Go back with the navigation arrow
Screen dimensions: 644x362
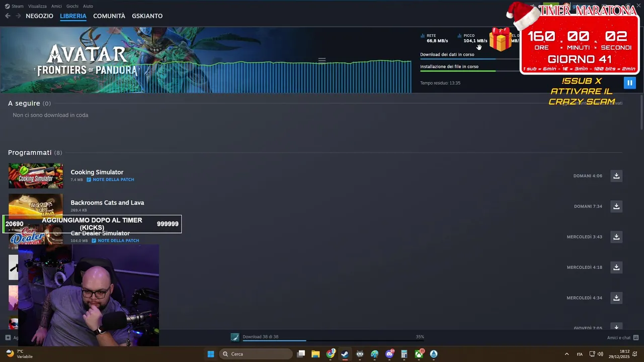pos(8,16)
